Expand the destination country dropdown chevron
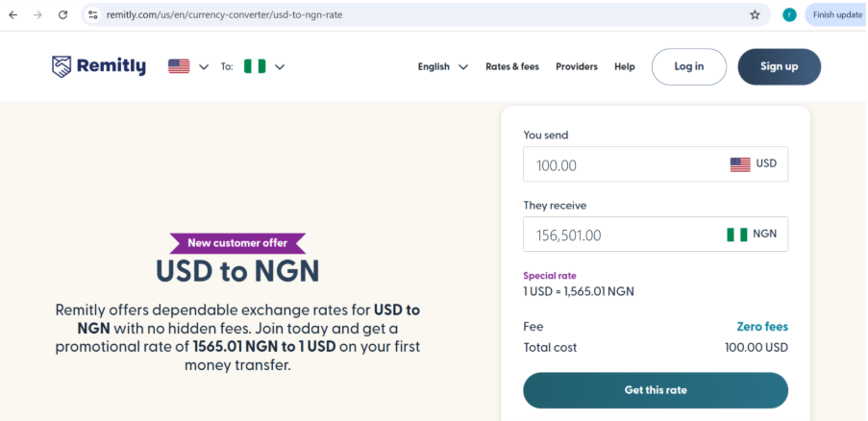 coord(280,67)
